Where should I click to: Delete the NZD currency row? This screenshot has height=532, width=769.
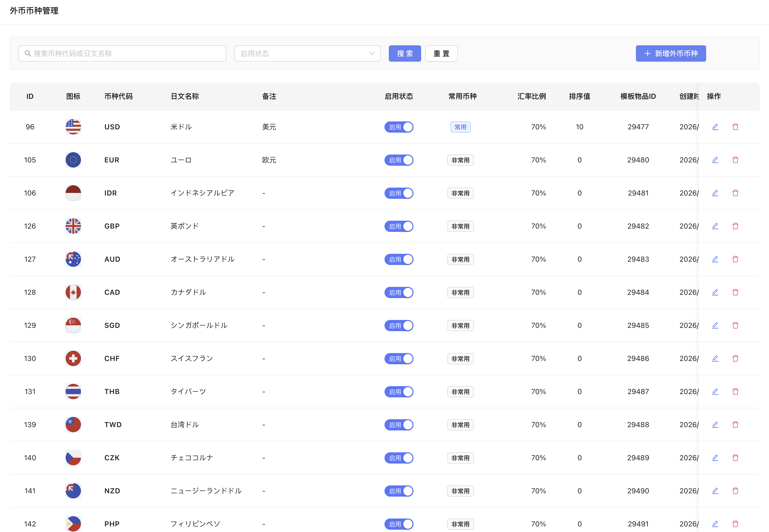coord(735,491)
